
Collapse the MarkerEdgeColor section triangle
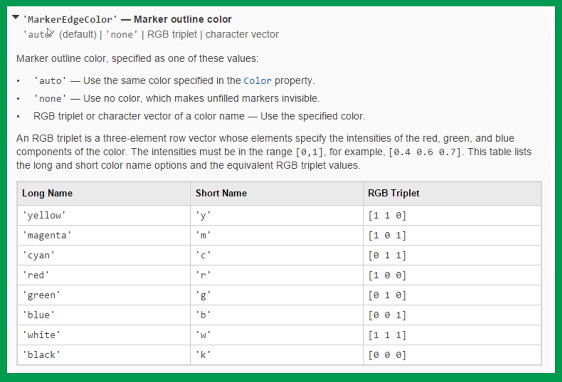[x=15, y=17]
